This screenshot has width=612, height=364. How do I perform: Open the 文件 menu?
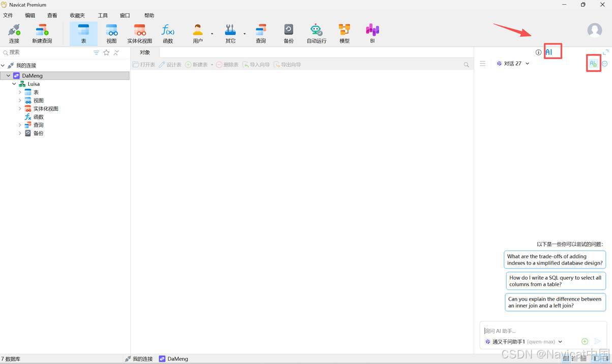coord(8,16)
